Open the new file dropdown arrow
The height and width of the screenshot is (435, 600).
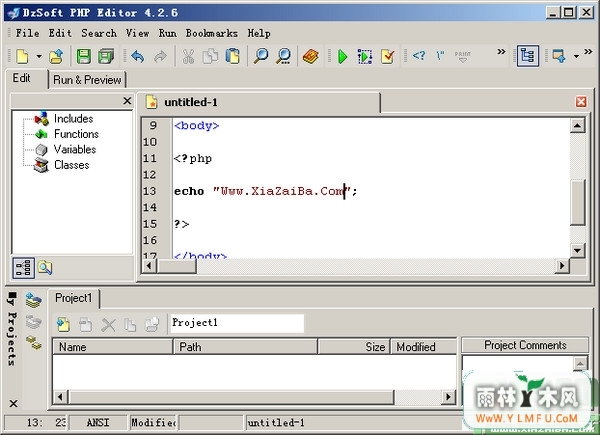click(39, 56)
